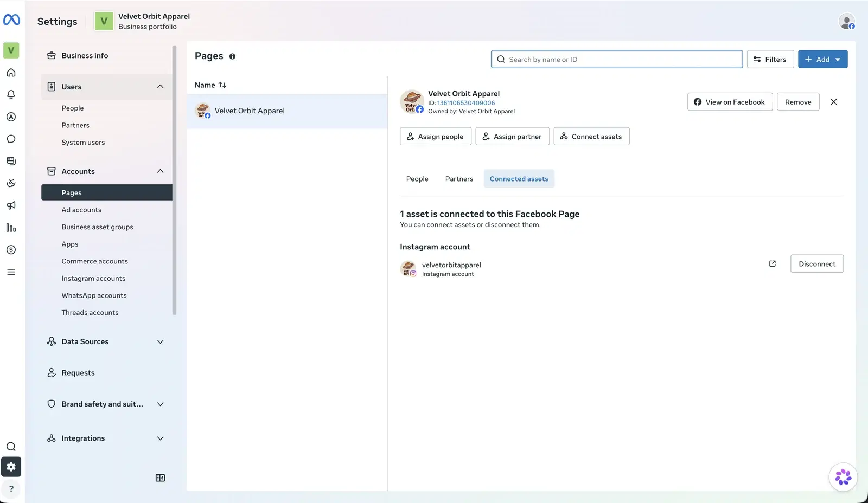Collapse the Accounts section
868x503 pixels.
click(160, 171)
